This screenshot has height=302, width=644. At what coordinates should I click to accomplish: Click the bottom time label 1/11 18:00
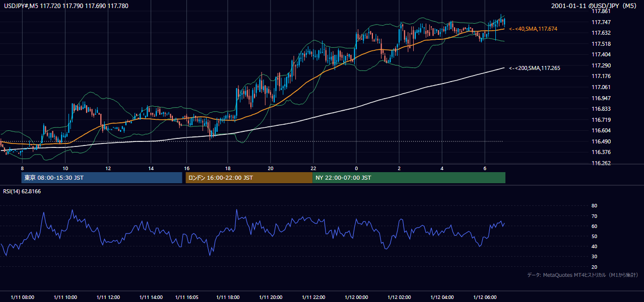[x=227, y=297]
